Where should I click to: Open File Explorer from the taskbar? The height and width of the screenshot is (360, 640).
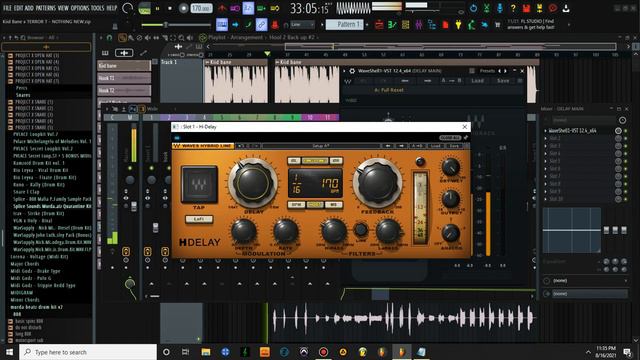pos(206,352)
